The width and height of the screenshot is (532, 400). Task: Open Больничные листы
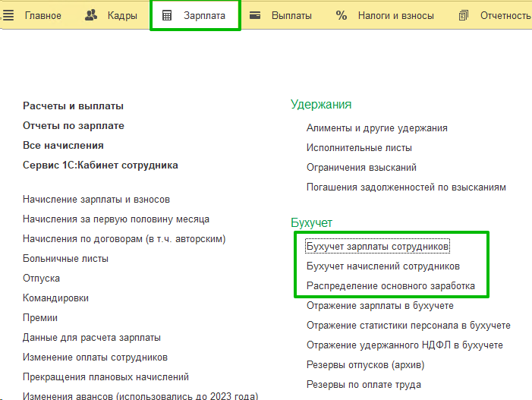pyautogui.click(x=65, y=259)
